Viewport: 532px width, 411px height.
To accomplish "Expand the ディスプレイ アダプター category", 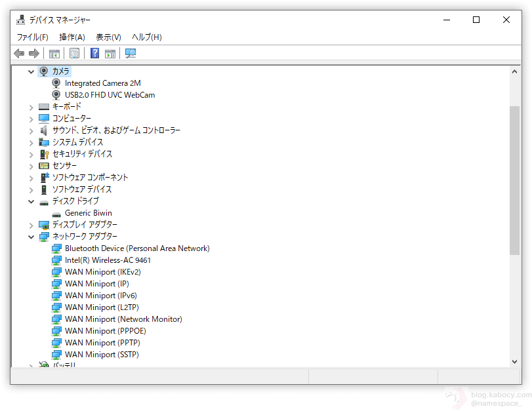I will [31, 225].
